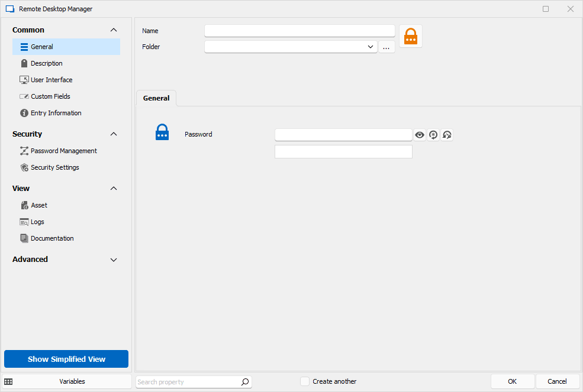
Task: Click the password history icon
Action: [x=447, y=135]
